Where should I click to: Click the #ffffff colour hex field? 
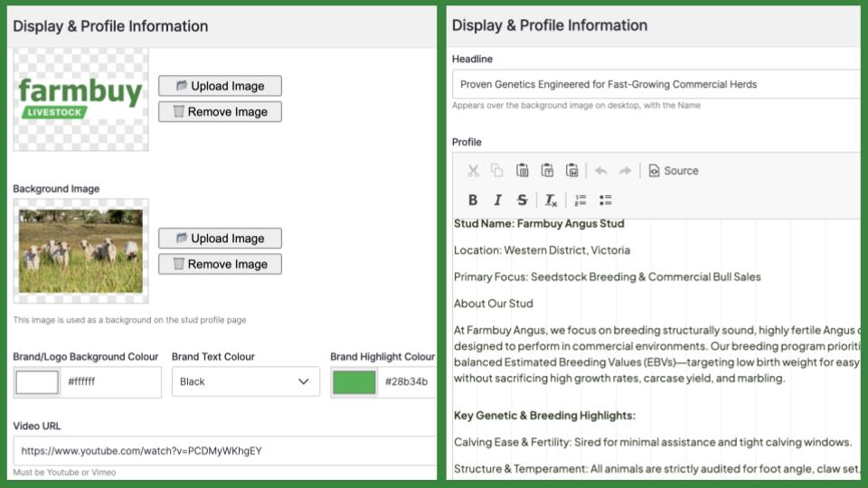(110, 381)
